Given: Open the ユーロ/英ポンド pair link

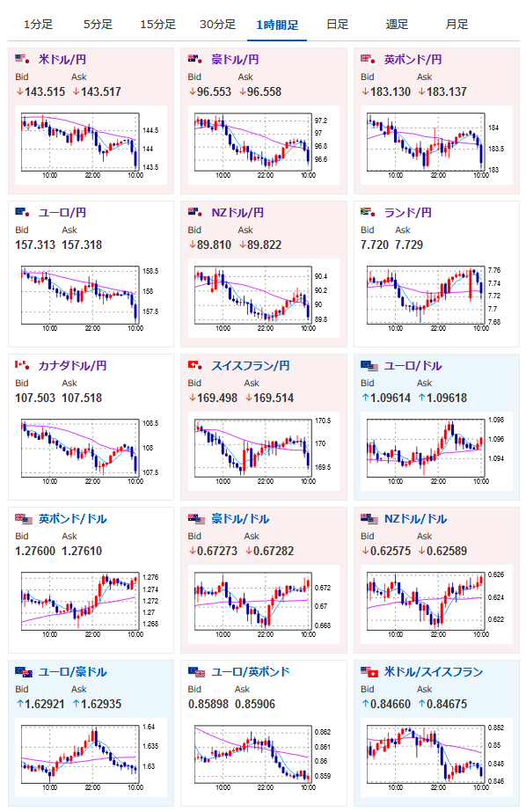Looking at the screenshot, I should (x=251, y=671).
